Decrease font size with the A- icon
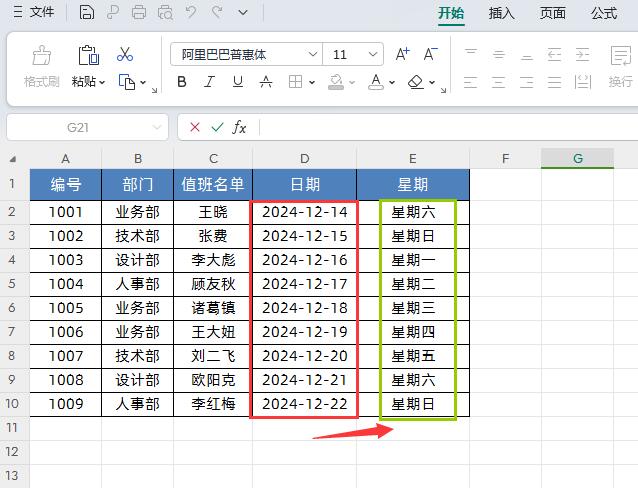This screenshot has width=638, height=488. pyautogui.click(x=430, y=54)
